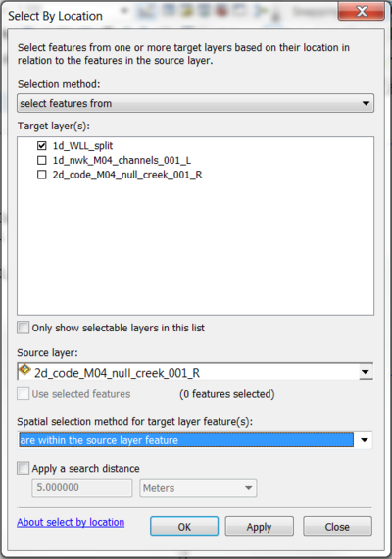This screenshot has height=559, width=392.
Task: Close the Select By Location dialog
Action: click(362, 11)
